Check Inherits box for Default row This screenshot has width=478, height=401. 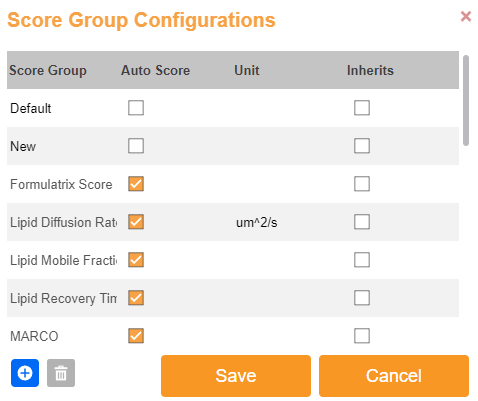(362, 108)
